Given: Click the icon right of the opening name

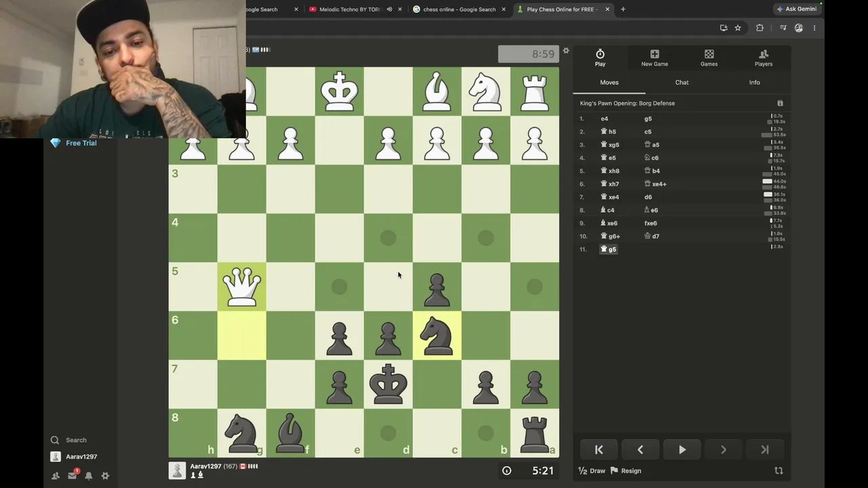Looking at the screenshot, I should 780,103.
